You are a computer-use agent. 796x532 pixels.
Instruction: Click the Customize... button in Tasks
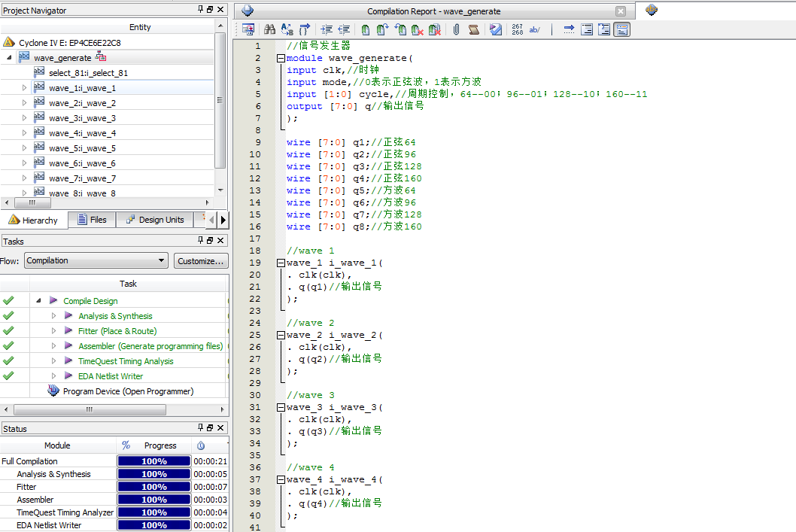(201, 261)
